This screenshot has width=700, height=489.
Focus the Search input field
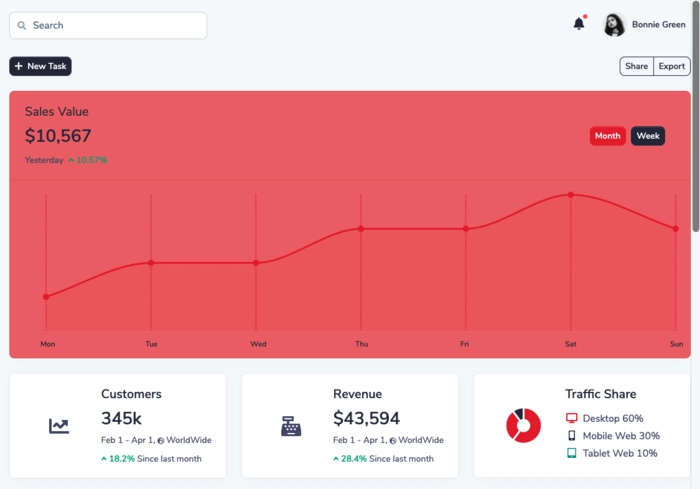point(108,25)
